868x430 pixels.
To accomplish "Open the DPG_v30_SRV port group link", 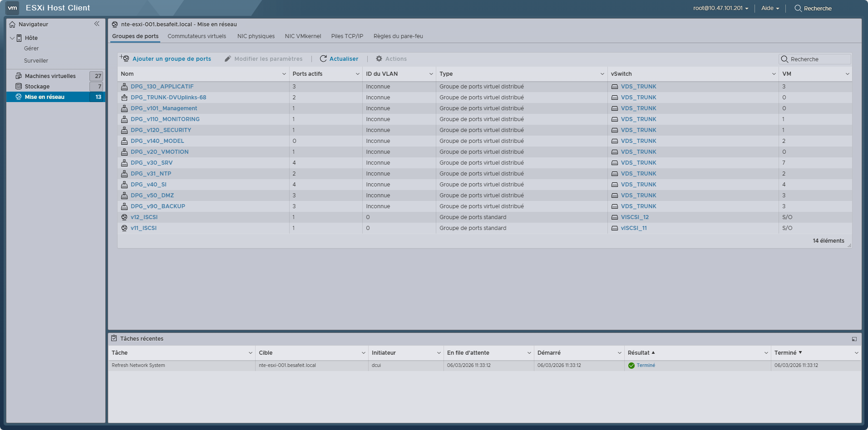I will point(152,163).
